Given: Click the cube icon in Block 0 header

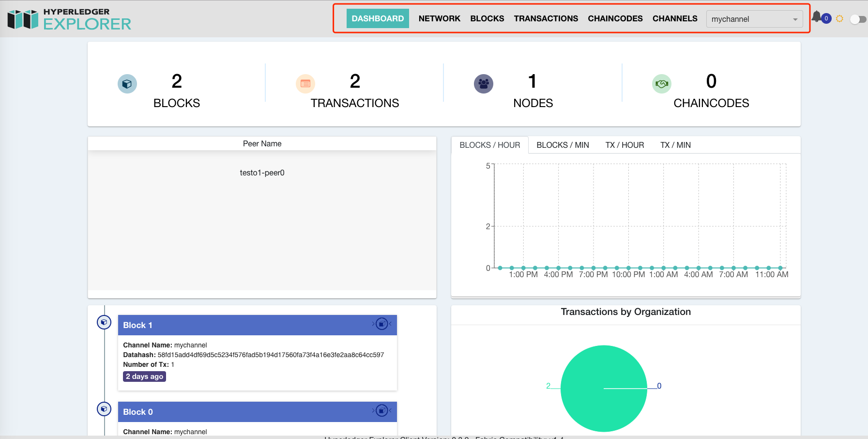Looking at the screenshot, I should click(382, 410).
